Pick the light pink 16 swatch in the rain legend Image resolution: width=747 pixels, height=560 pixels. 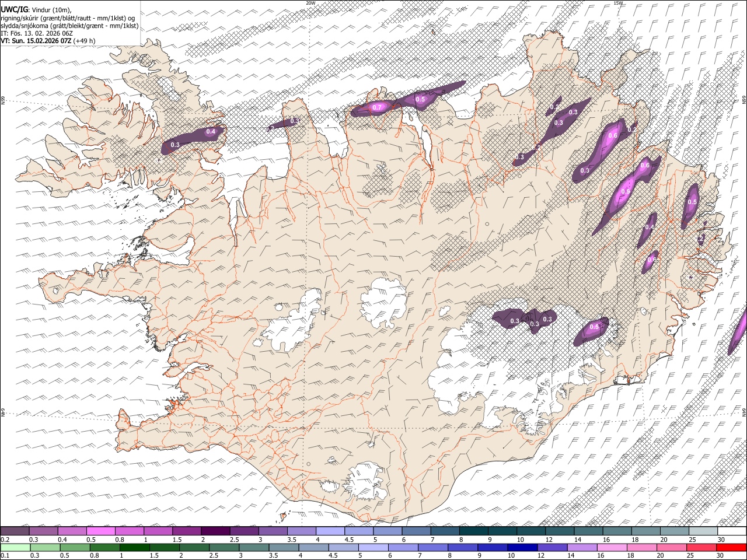612,547
